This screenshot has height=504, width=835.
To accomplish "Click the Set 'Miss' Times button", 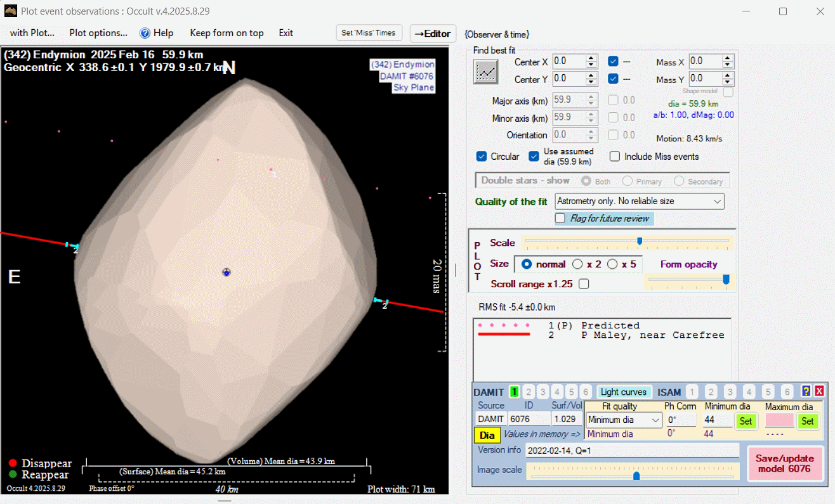I will 369,33.
